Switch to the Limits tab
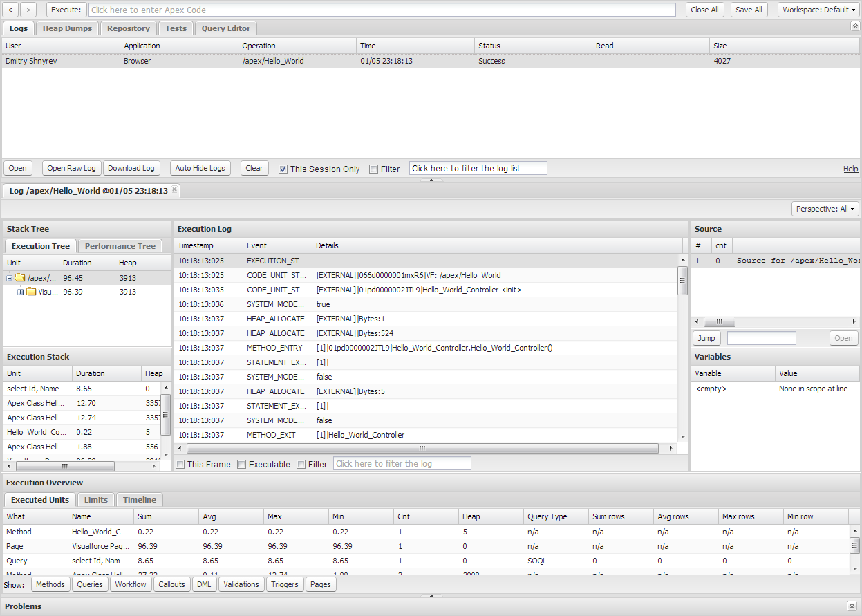862x616 pixels. (96, 499)
